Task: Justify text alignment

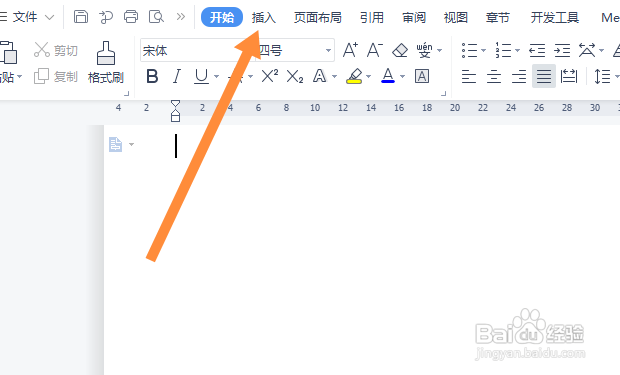Action: [544, 76]
